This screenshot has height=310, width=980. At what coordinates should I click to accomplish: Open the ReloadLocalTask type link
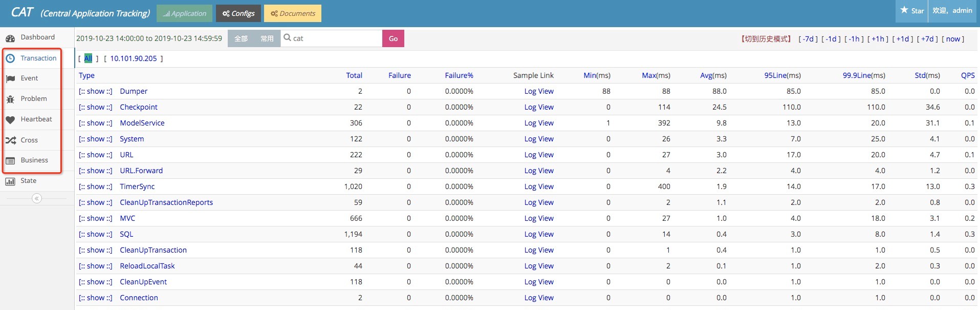tap(147, 266)
